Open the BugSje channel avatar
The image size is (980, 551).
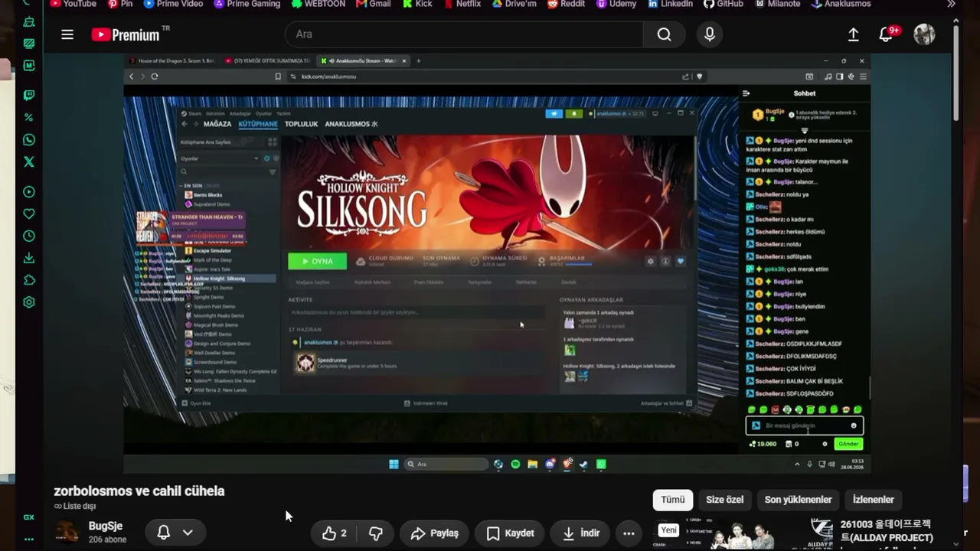(67, 532)
